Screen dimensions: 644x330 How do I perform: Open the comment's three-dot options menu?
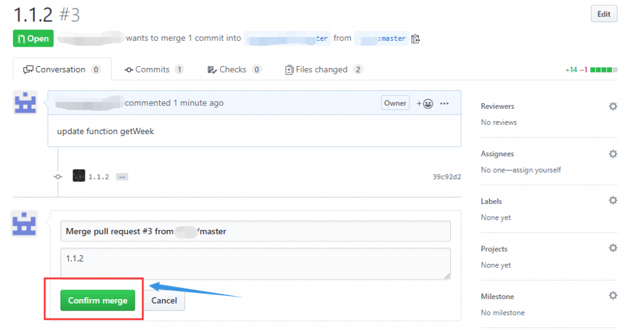click(445, 103)
